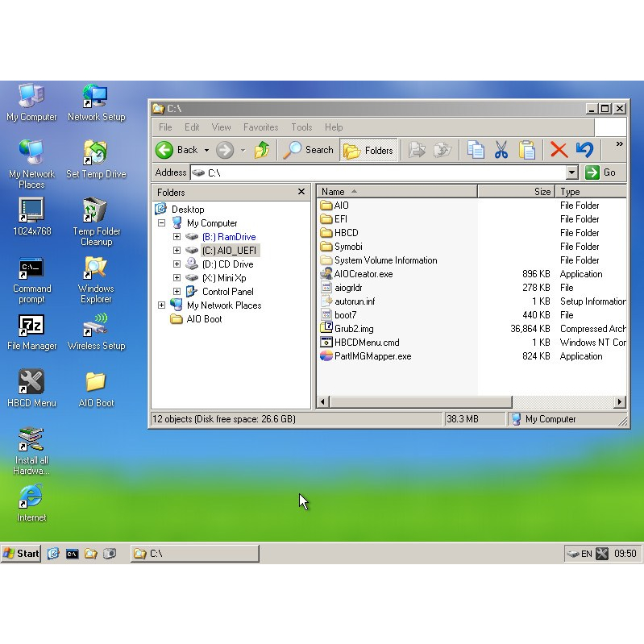644x644 pixels.
Task: Click the red Delete X icon
Action: pyautogui.click(x=559, y=150)
